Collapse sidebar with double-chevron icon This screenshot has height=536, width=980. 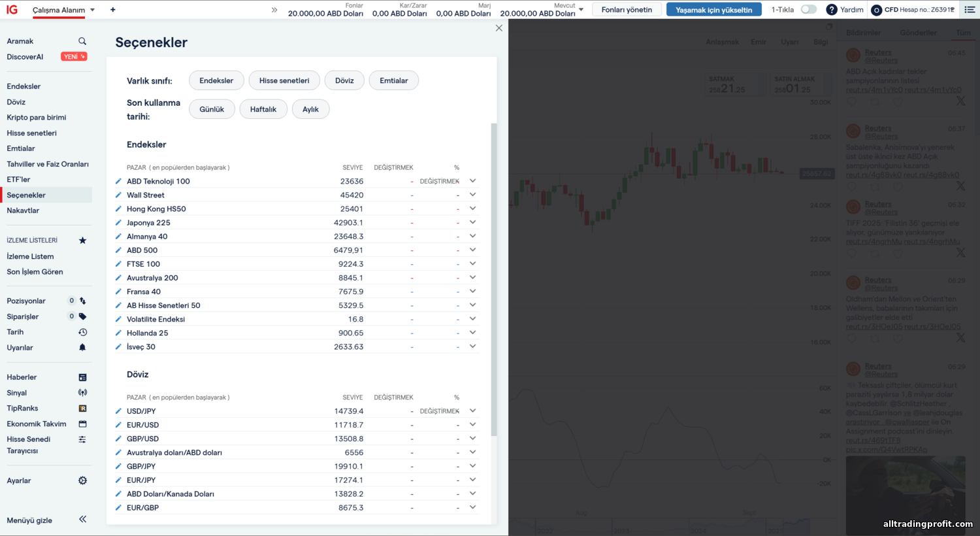coord(82,519)
